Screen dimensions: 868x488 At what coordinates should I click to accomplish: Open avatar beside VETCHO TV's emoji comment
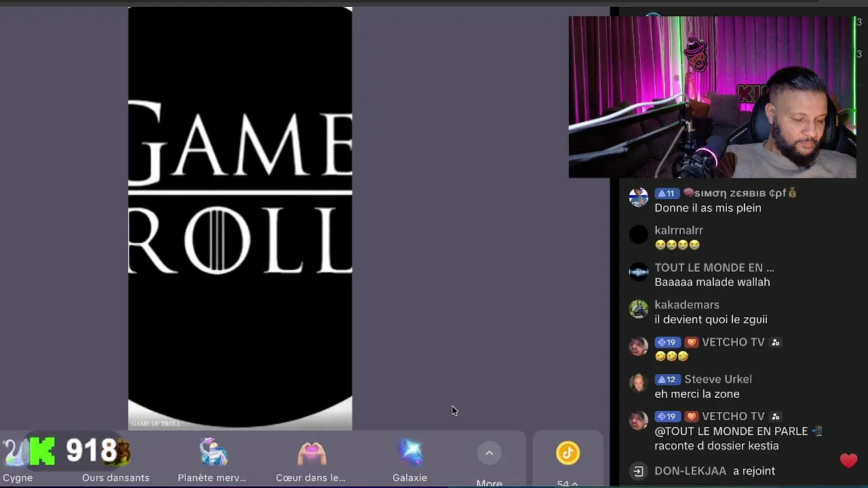639,346
